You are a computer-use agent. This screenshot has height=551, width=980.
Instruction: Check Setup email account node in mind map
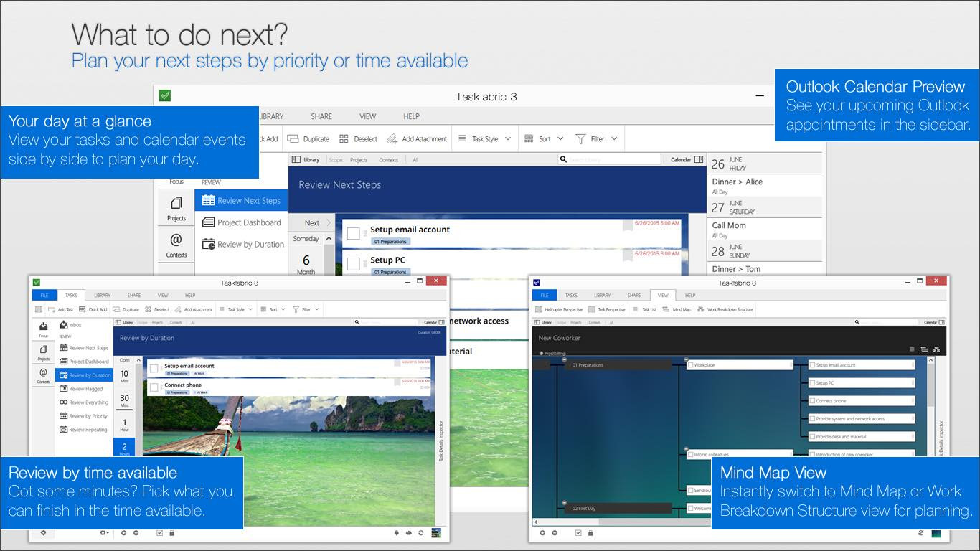click(812, 365)
